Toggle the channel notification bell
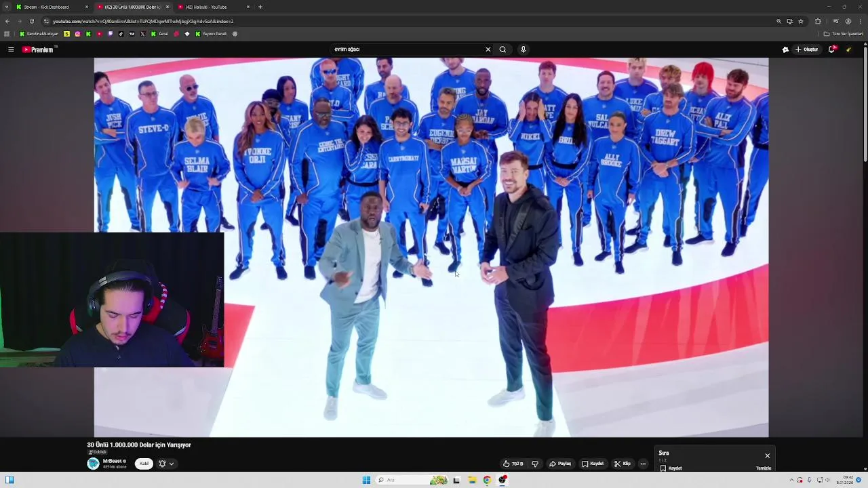The image size is (868, 488). [162, 464]
